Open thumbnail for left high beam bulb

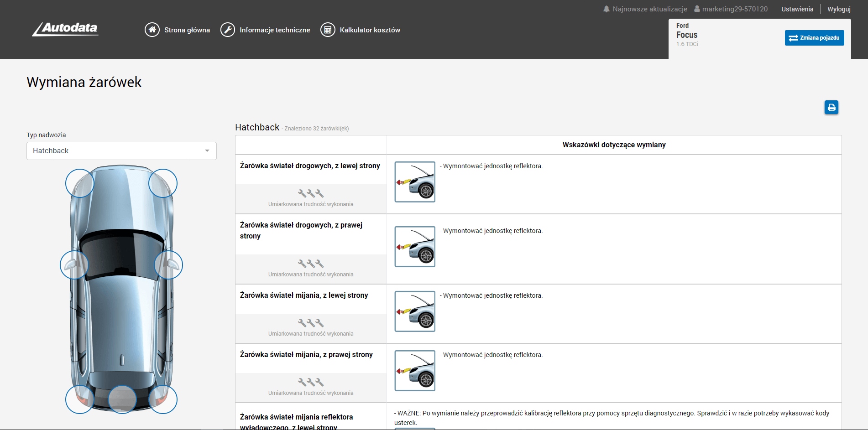[x=414, y=182]
